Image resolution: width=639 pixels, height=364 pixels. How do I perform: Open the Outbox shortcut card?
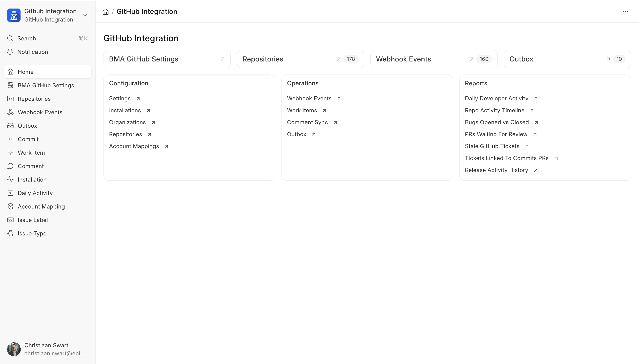[567, 59]
